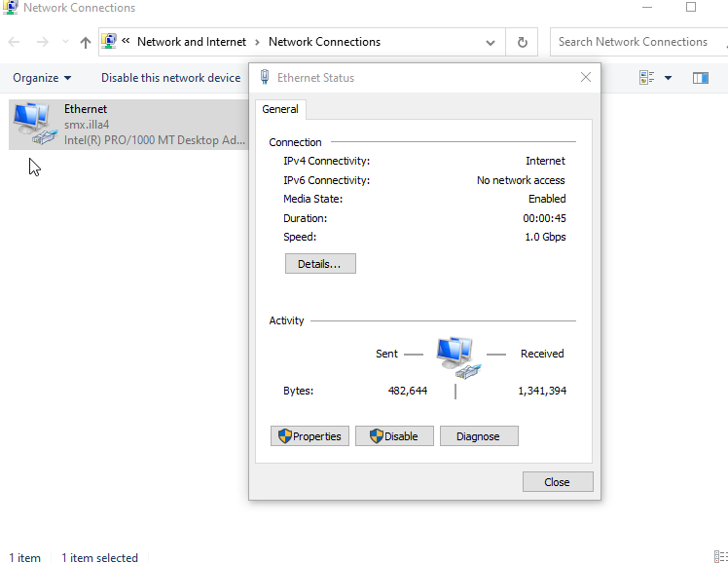Refresh the Network Connections list

coord(523,42)
